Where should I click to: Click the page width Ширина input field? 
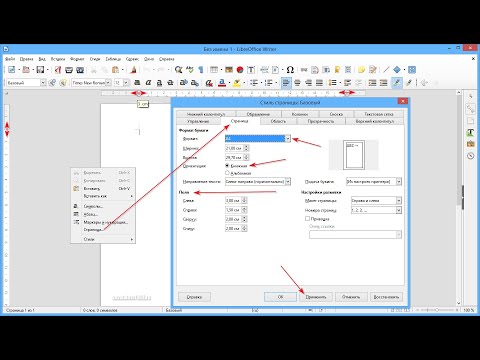point(234,148)
